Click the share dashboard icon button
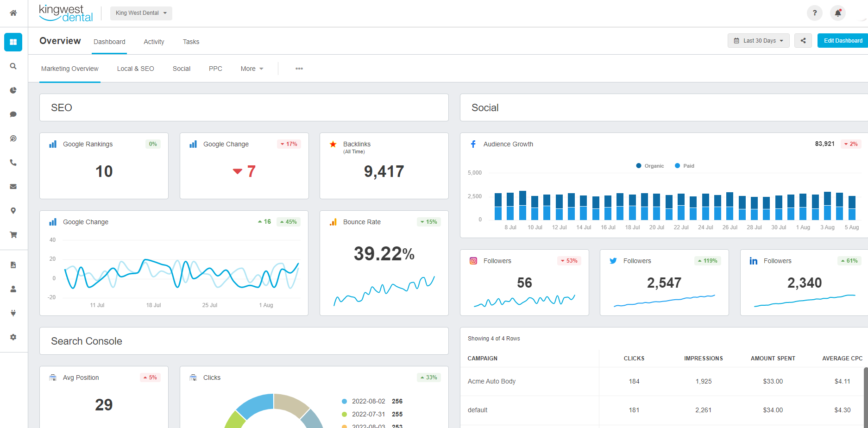 pyautogui.click(x=803, y=41)
